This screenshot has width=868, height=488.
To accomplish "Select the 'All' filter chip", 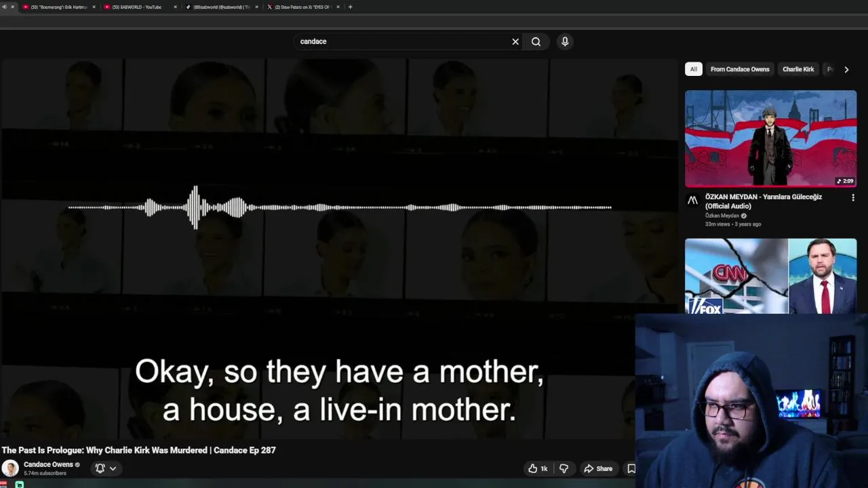I will point(693,69).
